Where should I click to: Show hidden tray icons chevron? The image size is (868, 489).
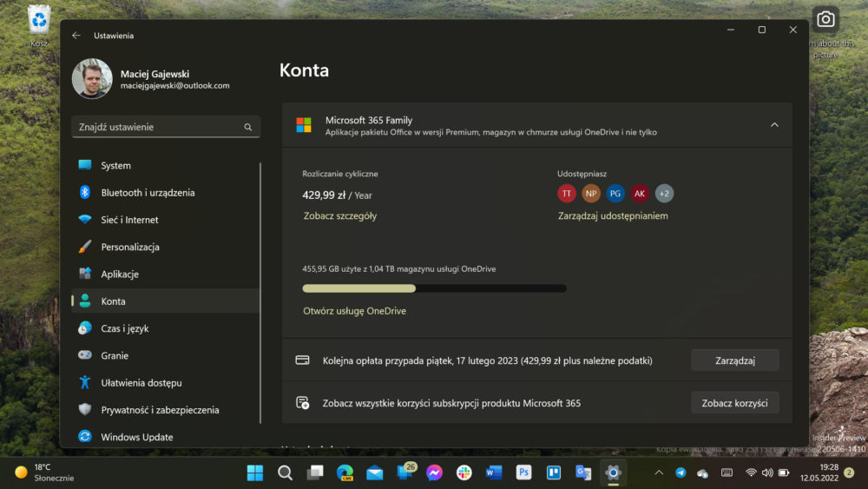coord(659,473)
